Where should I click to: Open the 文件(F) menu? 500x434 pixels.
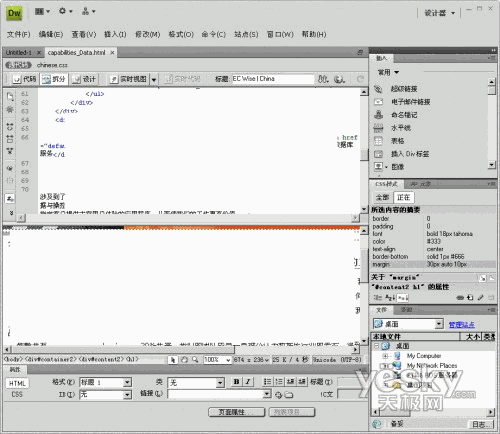(x=18, y=34)
